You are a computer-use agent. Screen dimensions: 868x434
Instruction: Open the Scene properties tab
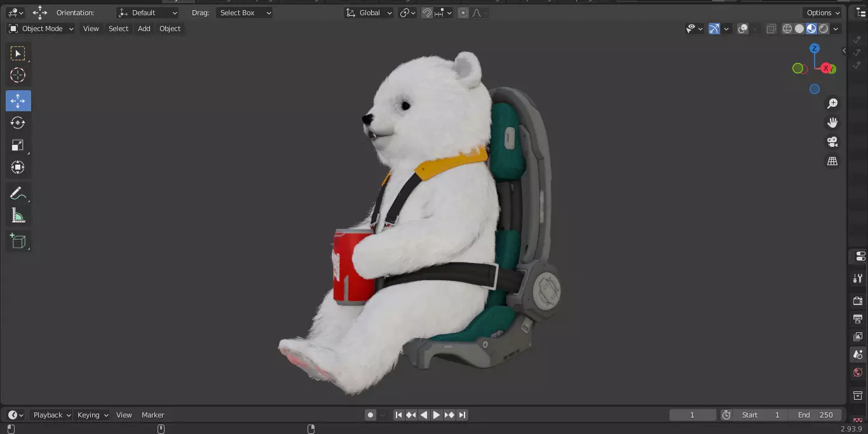tap(858, 355)
